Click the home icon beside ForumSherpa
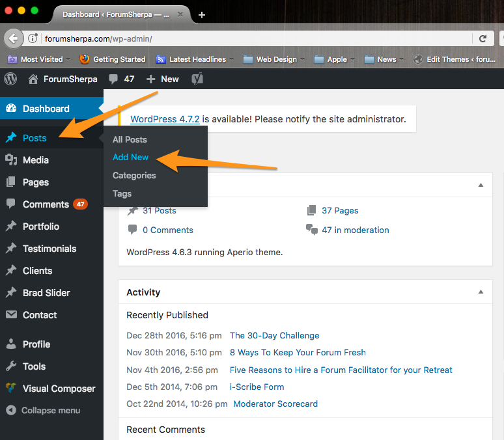Screen dimensions: 504x440 click(x=33, y=79)
